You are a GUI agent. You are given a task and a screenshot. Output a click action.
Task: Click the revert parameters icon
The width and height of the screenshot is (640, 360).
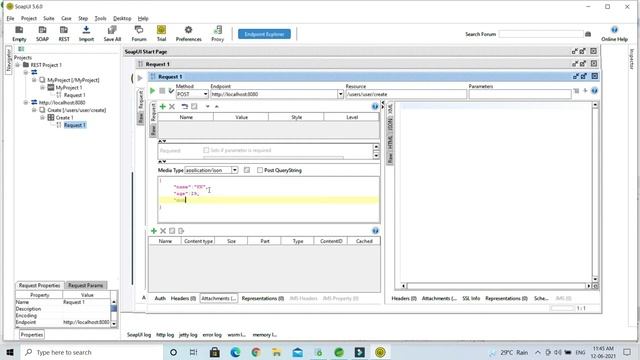click(184, 107)
